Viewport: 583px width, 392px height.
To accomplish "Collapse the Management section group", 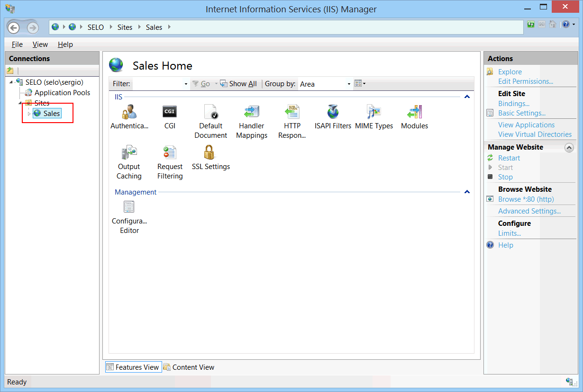I will 467,192.
